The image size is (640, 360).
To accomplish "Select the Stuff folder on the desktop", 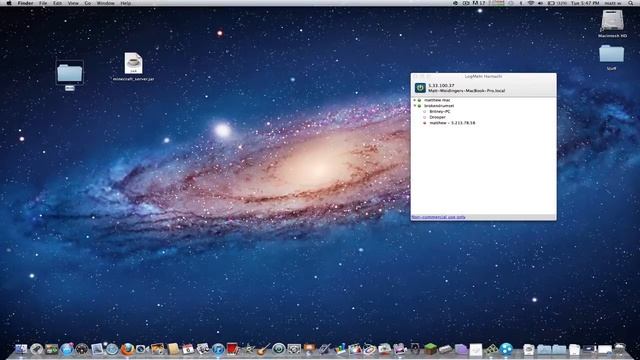I will (611, 57).
